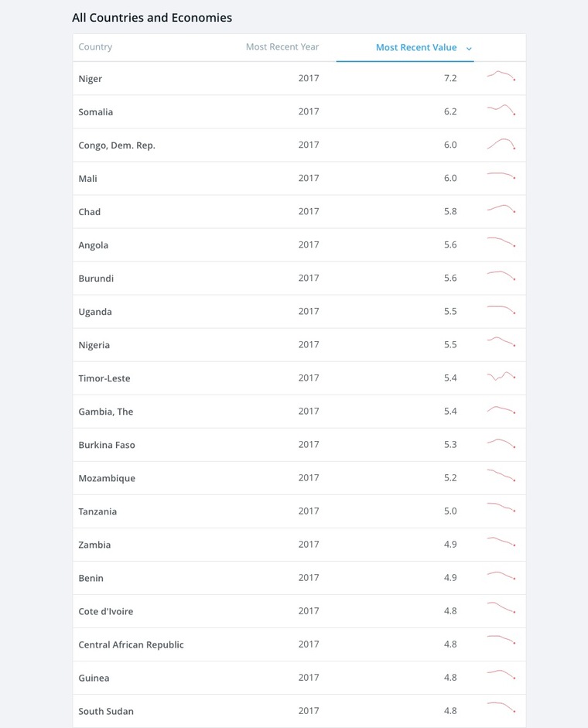This screenshot has width=588, height=728.
Task: Open Congo, Dem. Rep. country page
Action: coord(117,145)
